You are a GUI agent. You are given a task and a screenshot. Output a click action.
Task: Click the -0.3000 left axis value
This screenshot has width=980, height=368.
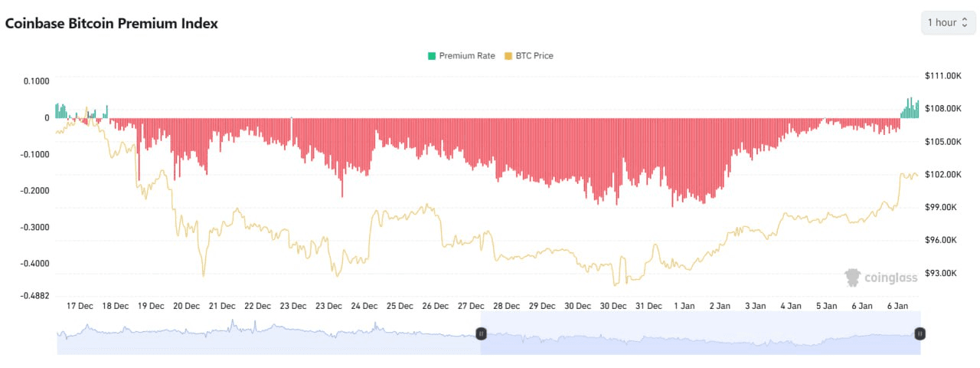click(x=34, y=228)
